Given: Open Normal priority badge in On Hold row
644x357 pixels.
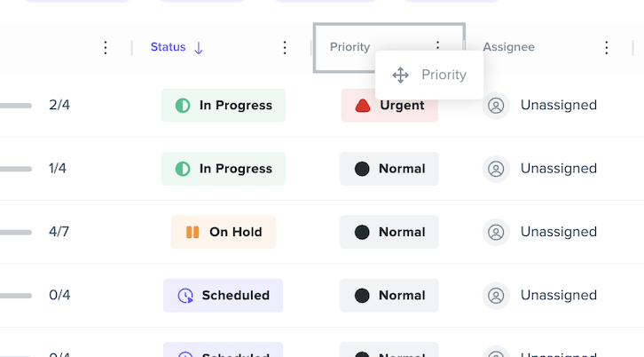Looking at the screenshot, I should (389, 232).
